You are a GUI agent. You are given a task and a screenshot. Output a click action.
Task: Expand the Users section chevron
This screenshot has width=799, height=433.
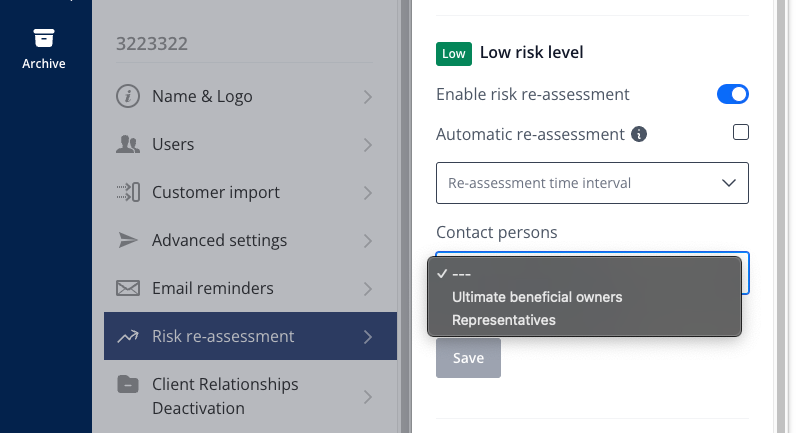click(x=368, y=145)
